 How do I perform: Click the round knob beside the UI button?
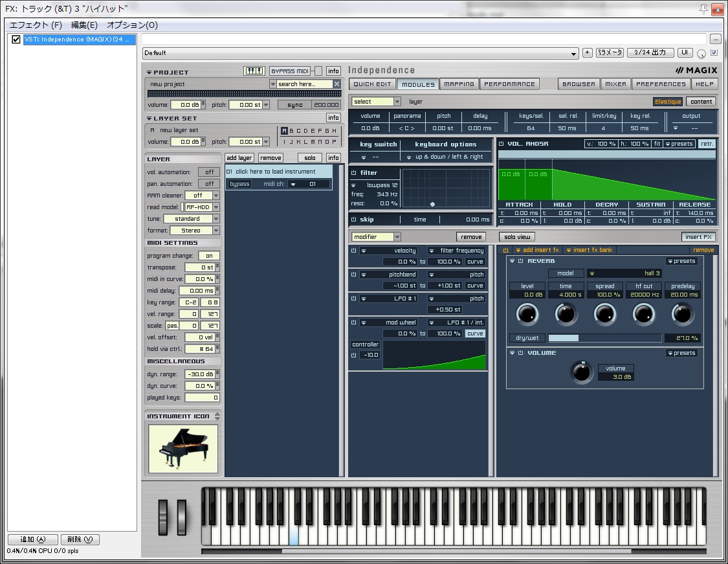coord(701,54)
